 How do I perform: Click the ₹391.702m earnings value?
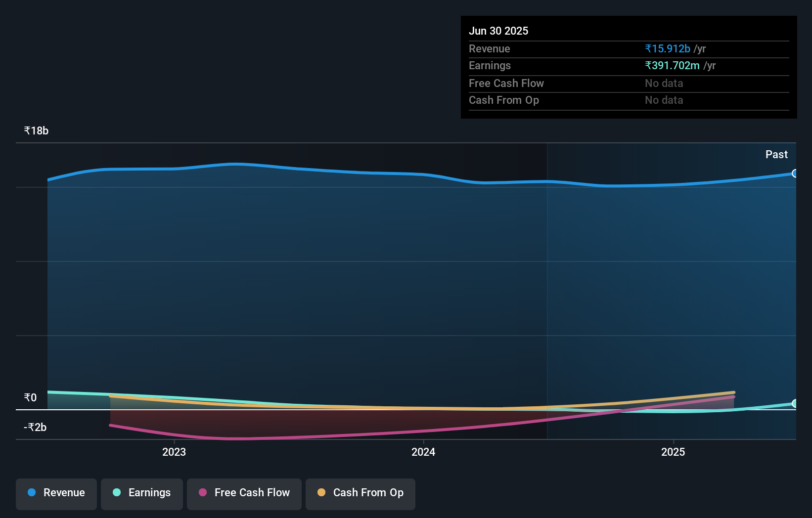672,65
